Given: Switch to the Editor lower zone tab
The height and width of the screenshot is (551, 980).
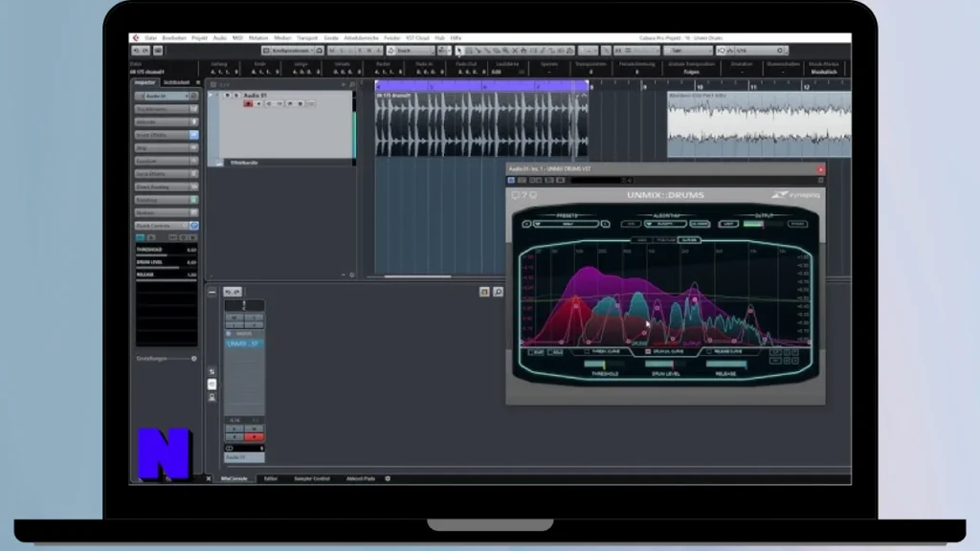Looking at the screenshot, I should 271,478.
